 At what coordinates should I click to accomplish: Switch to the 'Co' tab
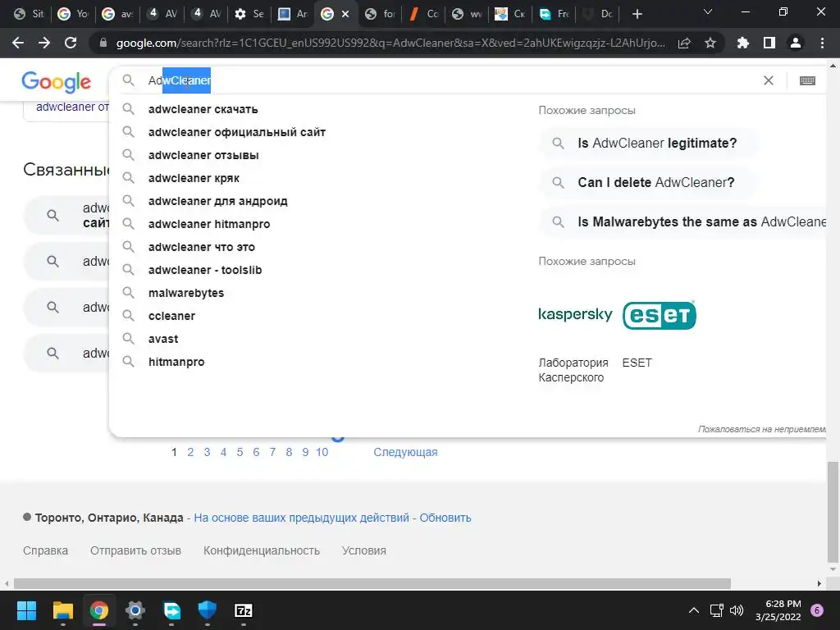pos(424,14)
